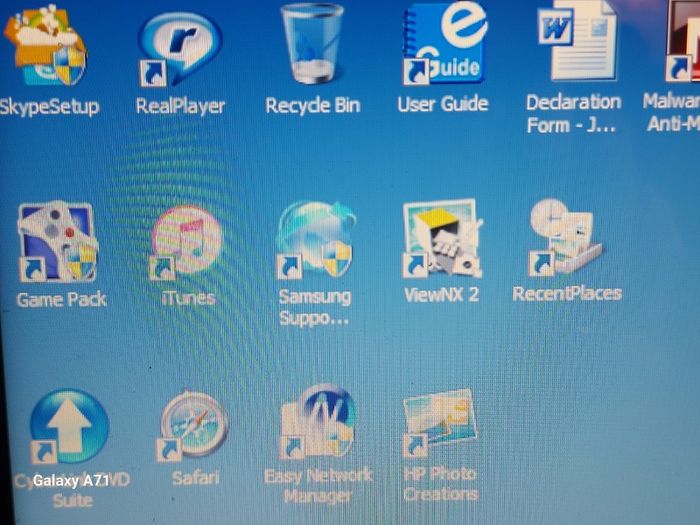Select the "Easy Network Manager" label text
The width and height of the screenshot is (700, 525).
(318, 485)
